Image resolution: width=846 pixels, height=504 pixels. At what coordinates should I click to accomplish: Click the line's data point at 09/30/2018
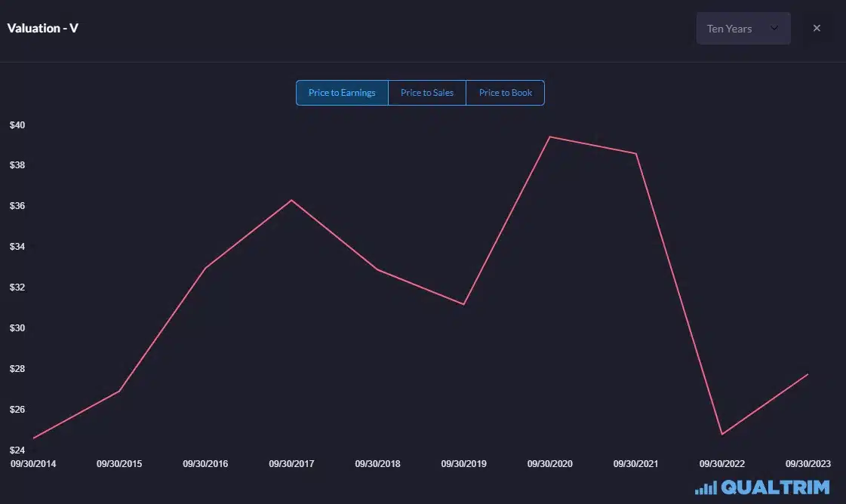[x=377, y=269]
